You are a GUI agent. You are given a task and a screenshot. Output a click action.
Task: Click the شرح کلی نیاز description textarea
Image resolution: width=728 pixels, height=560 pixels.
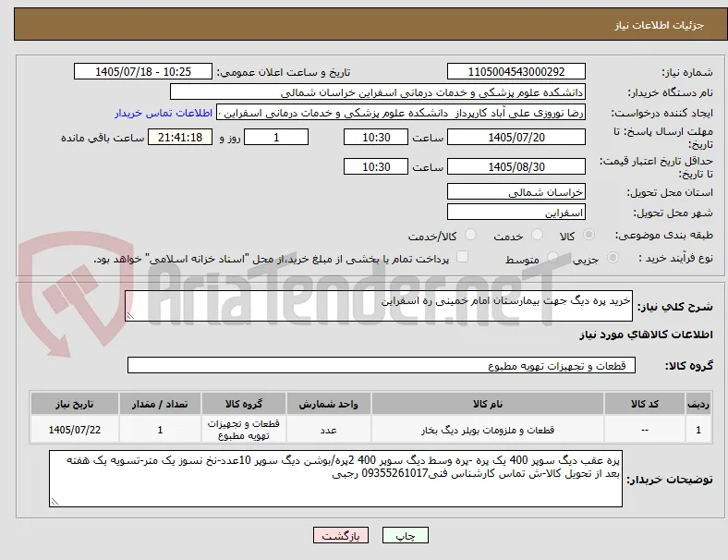[379, 306]
